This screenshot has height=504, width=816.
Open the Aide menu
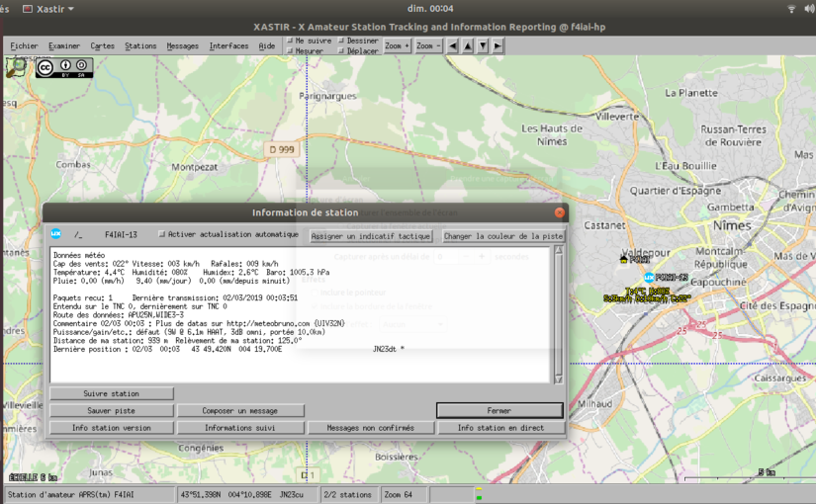[267, 45]
